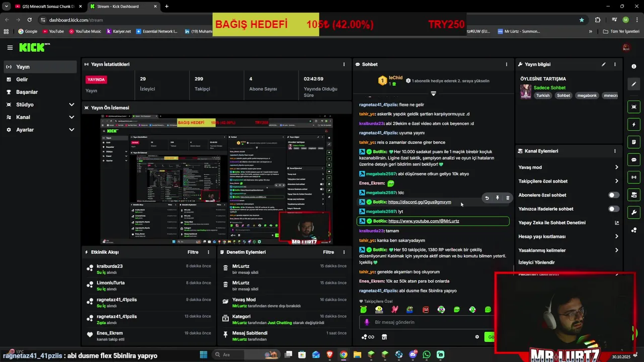
Task: Open the YouTube Music bookmark
Action: 84,31
